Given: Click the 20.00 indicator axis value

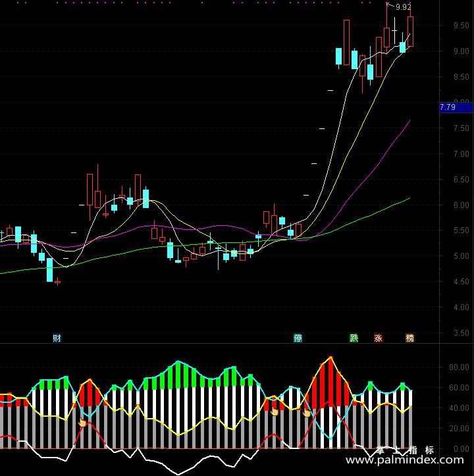Looking at the screenshot, I should [x=459, y=429].
